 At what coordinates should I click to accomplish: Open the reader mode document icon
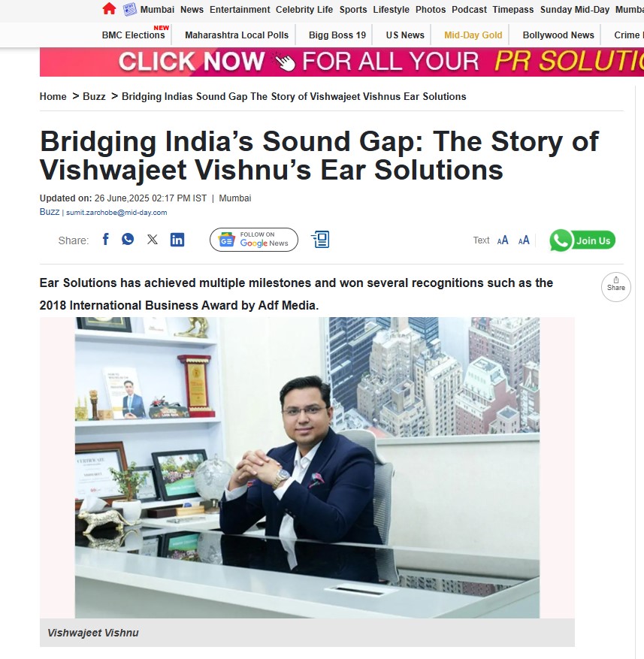point(321,240)
